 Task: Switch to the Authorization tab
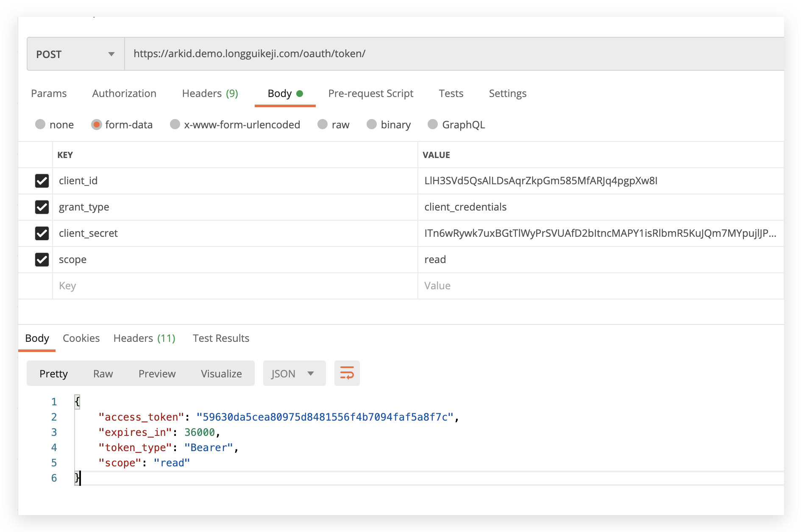click(x=124, y=94)
